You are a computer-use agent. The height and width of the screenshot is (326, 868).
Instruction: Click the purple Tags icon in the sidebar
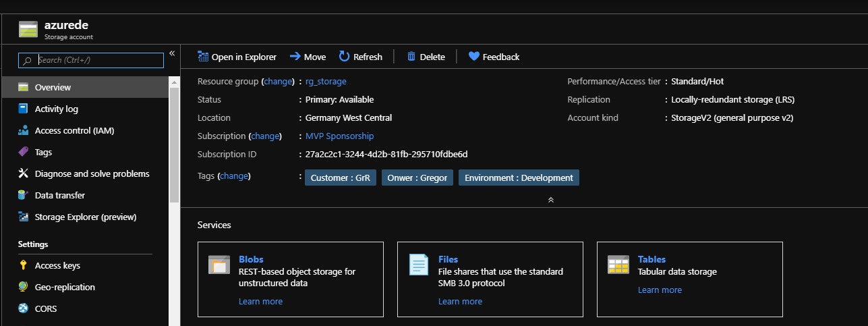23,152
